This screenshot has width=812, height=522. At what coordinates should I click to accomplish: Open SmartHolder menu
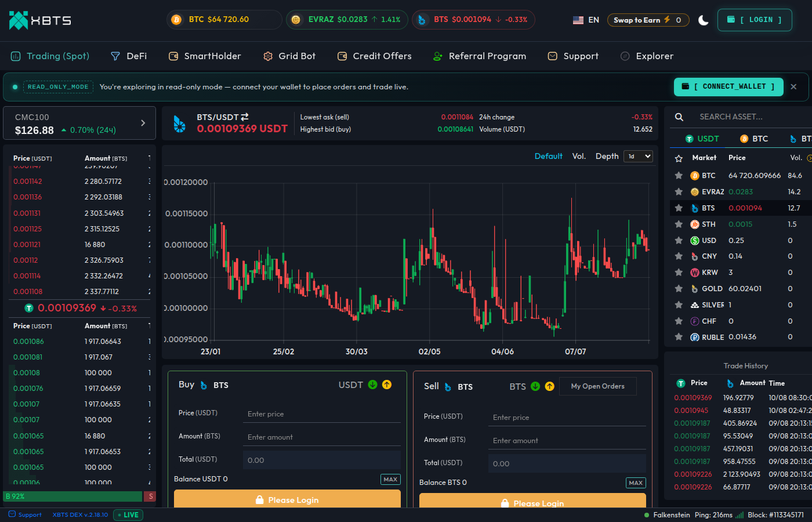[205, 56]
